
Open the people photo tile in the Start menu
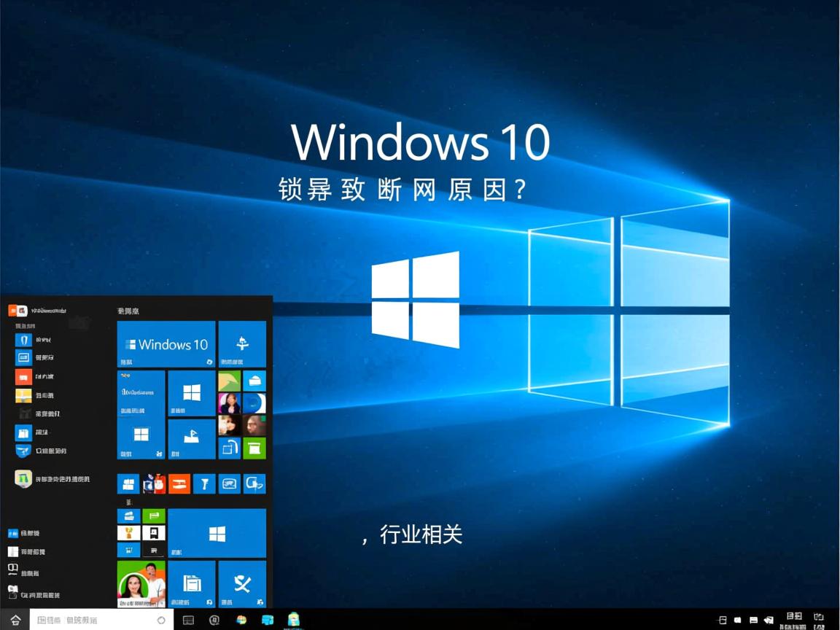[x=229, y=402]
